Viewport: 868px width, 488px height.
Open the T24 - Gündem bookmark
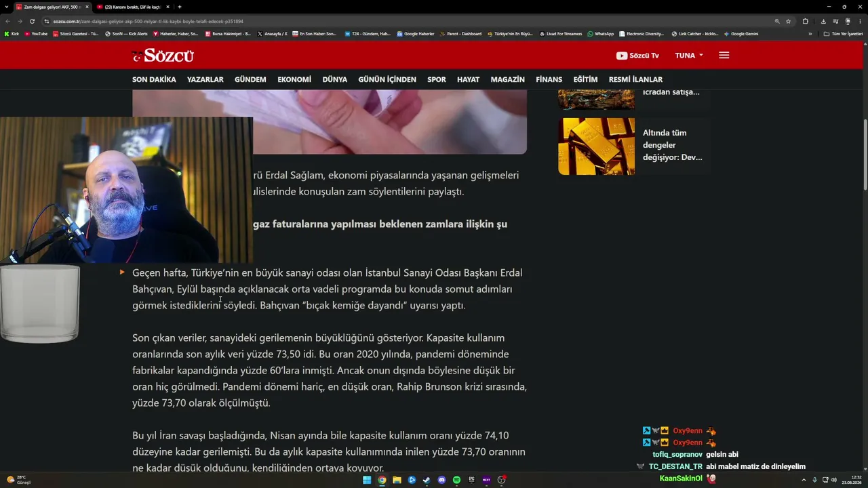pos(368,34)
